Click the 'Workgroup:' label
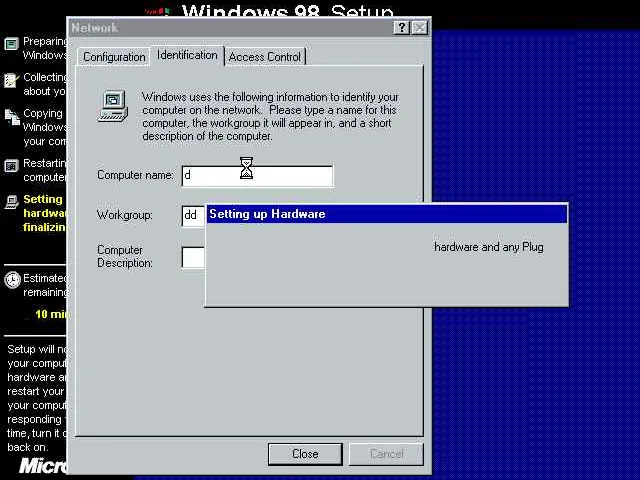This screenshot has width=640, height=480. pyautogui.click(x=124, y=215)
